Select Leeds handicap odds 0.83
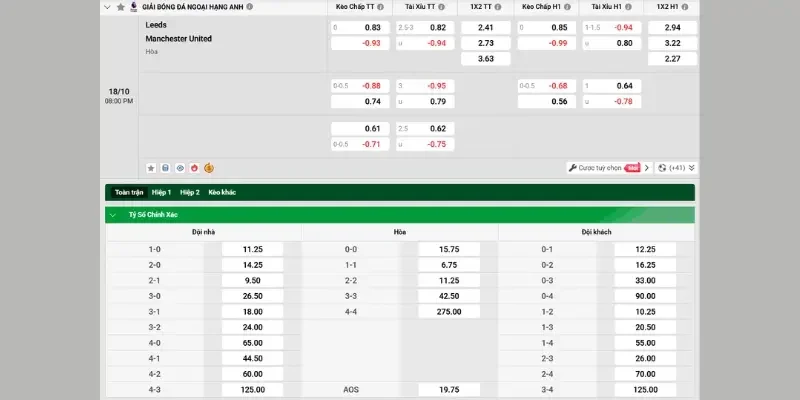800x400 pixels. [360, 28]
